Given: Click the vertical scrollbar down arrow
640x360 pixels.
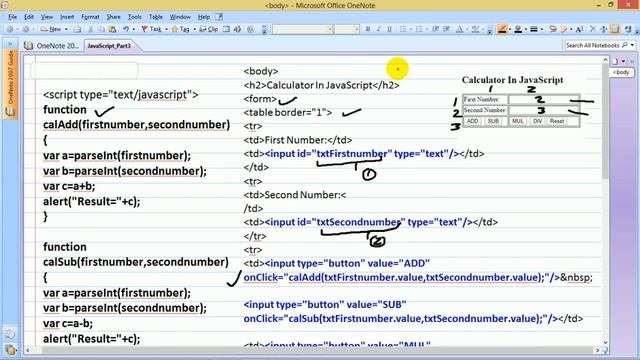Looking at the screenshot, I should click(605, 342).
